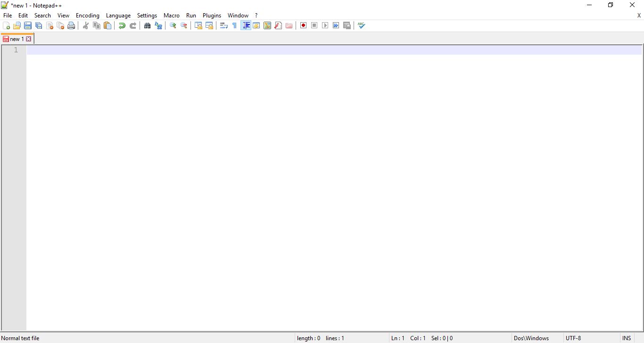Click the Dos\Windows line-ending indicator
Viewport: 644px width, 343px height.
point(531,338)
